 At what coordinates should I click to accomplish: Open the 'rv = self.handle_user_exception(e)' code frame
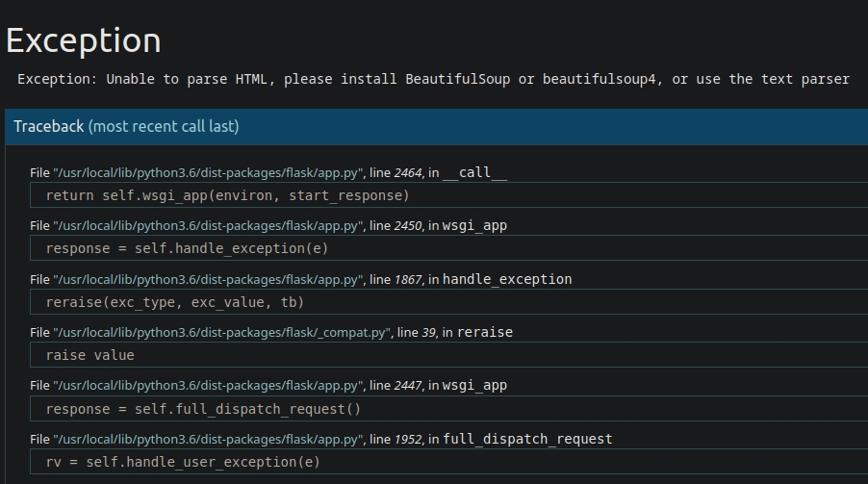[x=183, y=462]
